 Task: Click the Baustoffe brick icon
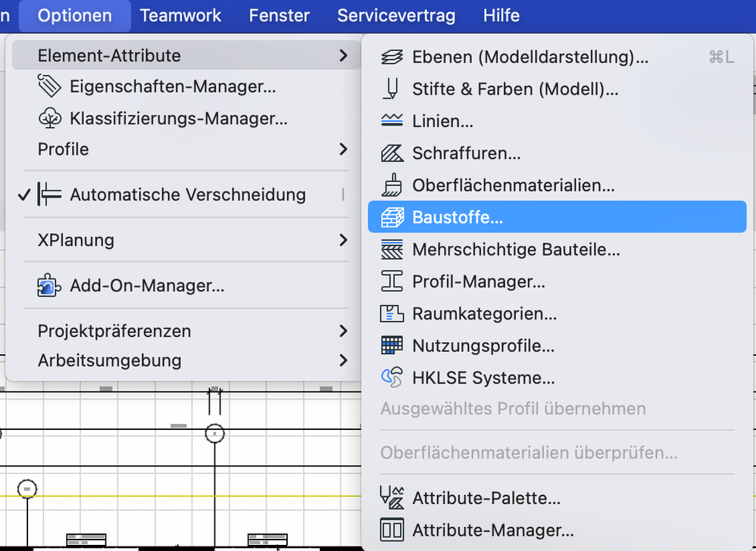tap(392, 218)
